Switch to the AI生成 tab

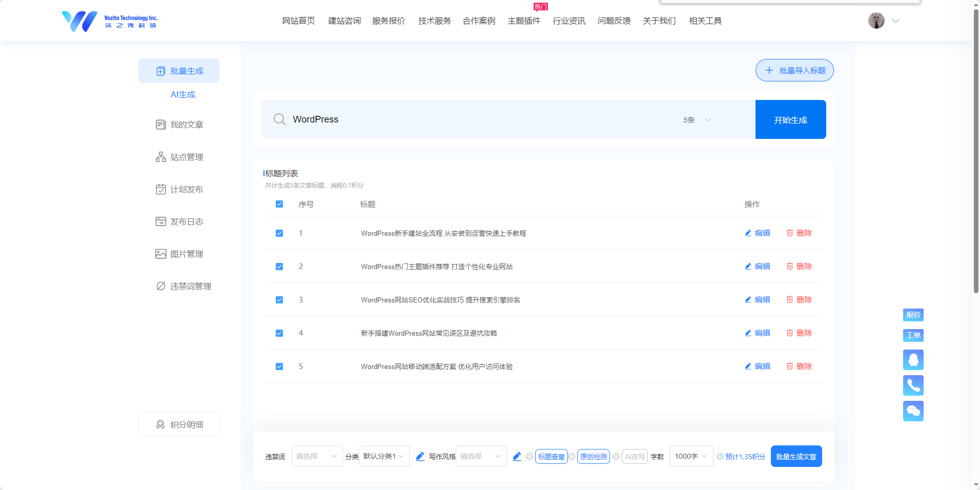(182, 94)
